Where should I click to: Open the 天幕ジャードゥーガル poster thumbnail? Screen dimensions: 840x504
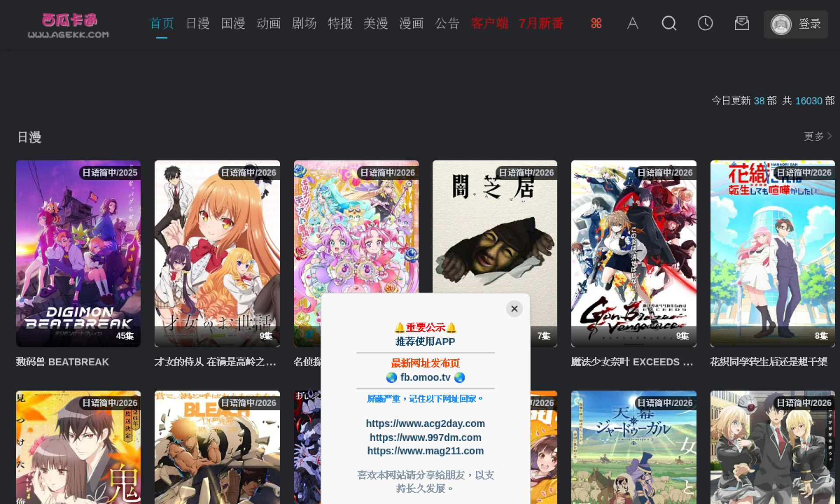coord(633,447)
